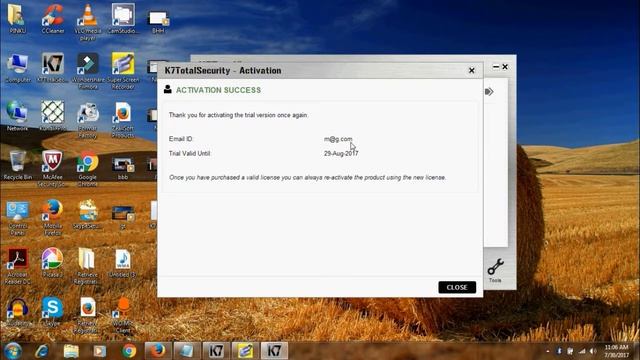
Task: Click the 'Email ID' label
Action: coord(181,139)
